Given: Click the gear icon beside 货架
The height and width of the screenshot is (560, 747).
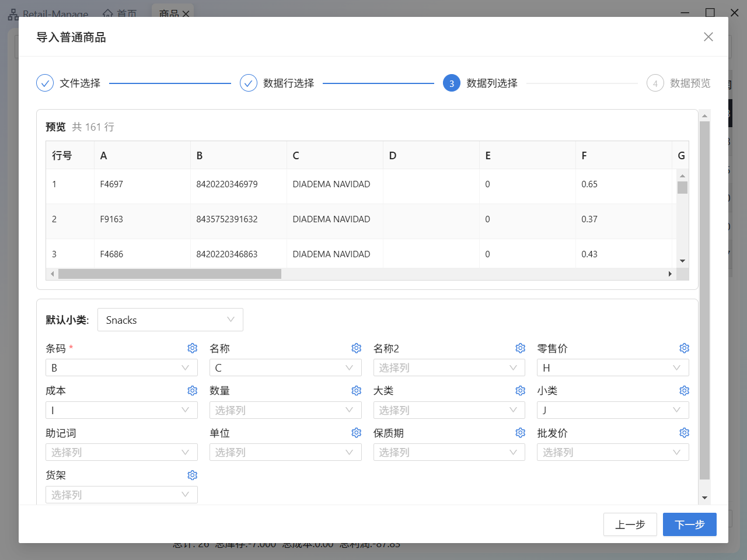Looking at the screenshot, I should tap(192, 475).
